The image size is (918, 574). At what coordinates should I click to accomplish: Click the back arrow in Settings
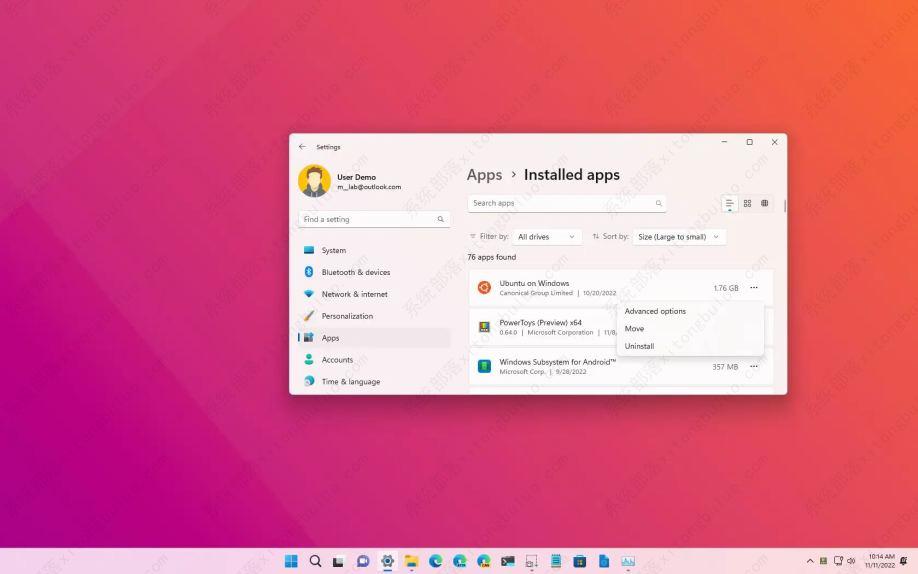coord(302,147)
